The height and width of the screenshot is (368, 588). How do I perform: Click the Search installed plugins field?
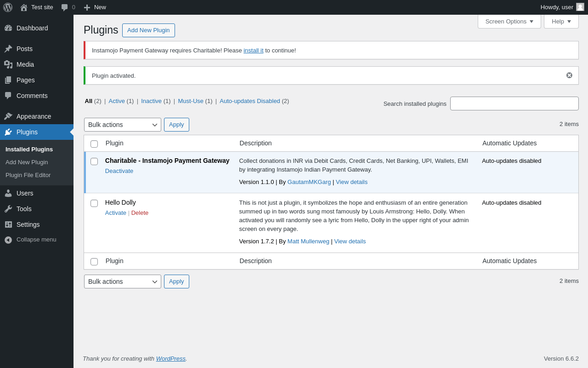514,103
